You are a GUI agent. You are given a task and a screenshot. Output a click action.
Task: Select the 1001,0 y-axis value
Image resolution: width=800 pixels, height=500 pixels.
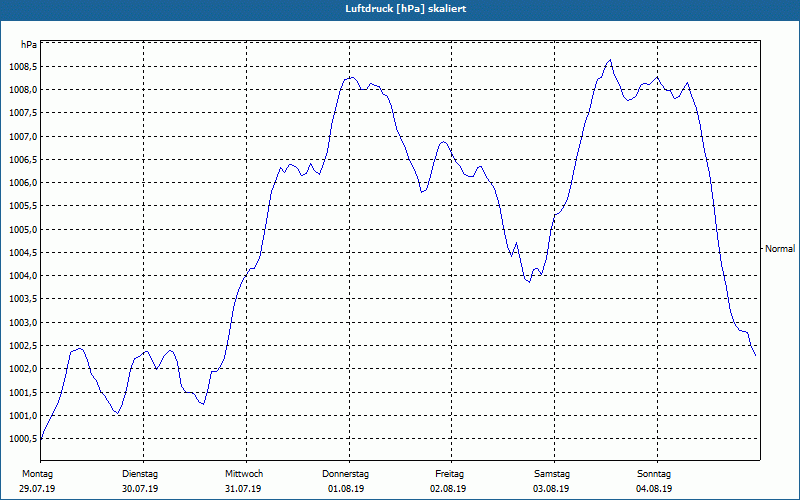point(23,416)
